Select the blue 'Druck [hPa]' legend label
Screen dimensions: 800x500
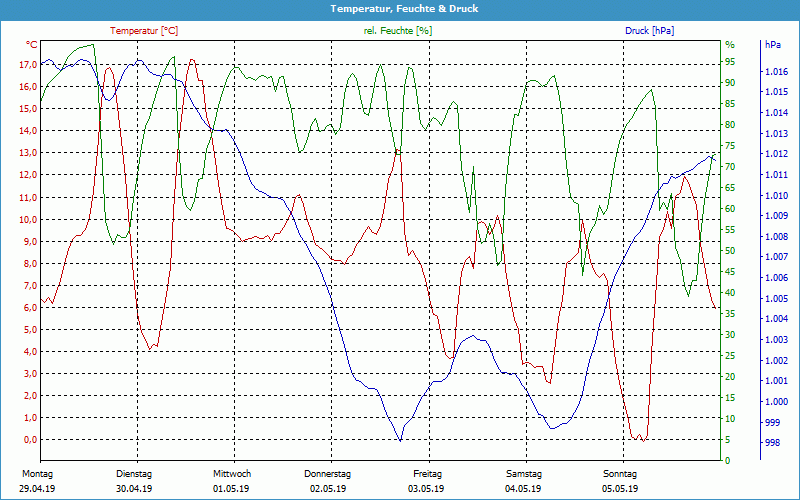point(649,31)
